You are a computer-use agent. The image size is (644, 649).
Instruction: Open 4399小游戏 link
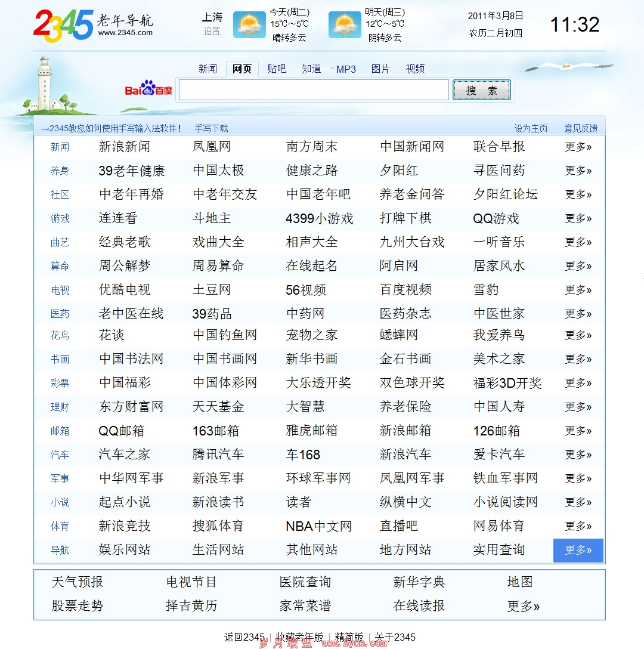tap(319, 218)
